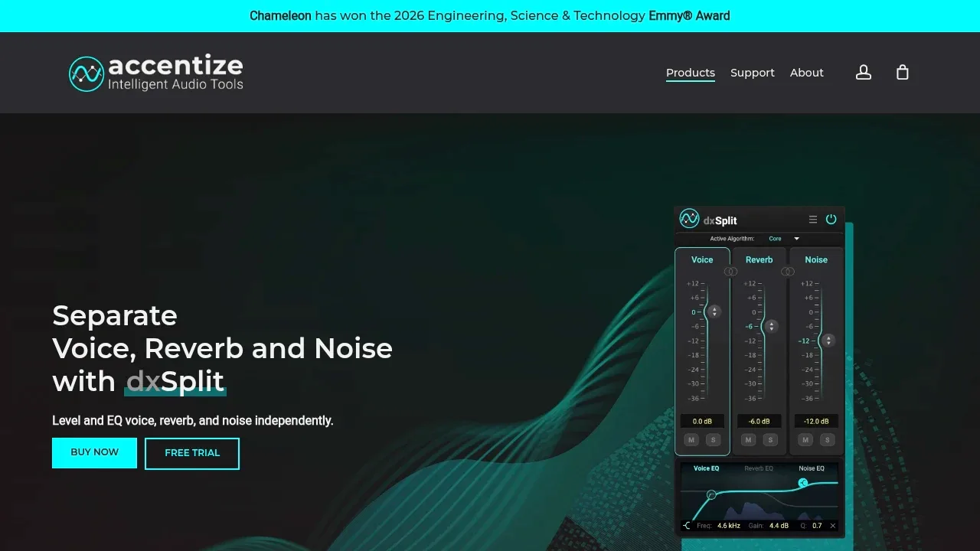Switch to the Voice EQ tab
This screenshot has height=551, width=980.
click(x=707, y=468)
